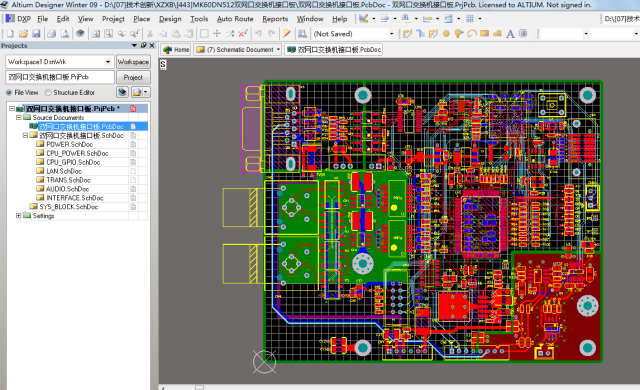Open the Workspace1.DsnWrk dropdown
Screen dimensions: 640x390
(108, 62)
